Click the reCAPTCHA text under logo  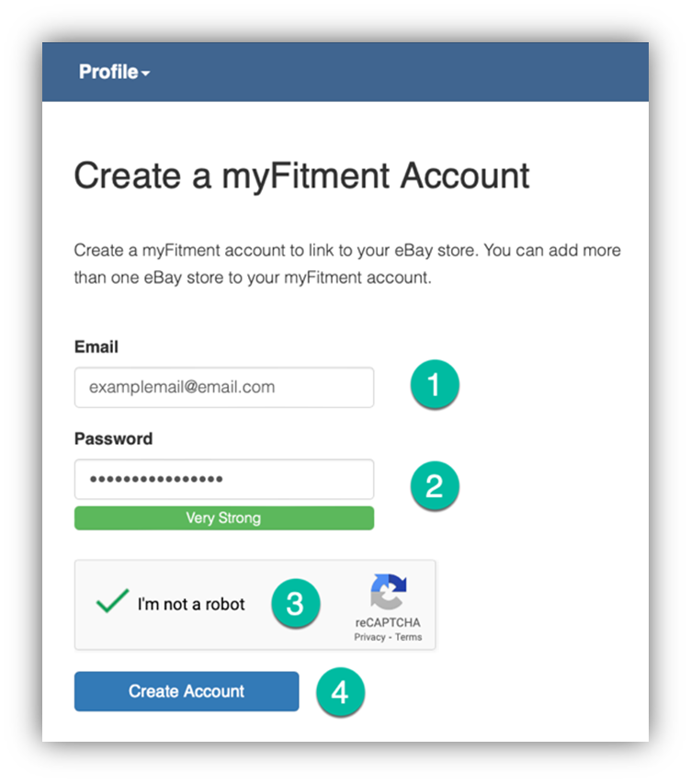pyautogui.click(x=388, y=622)
